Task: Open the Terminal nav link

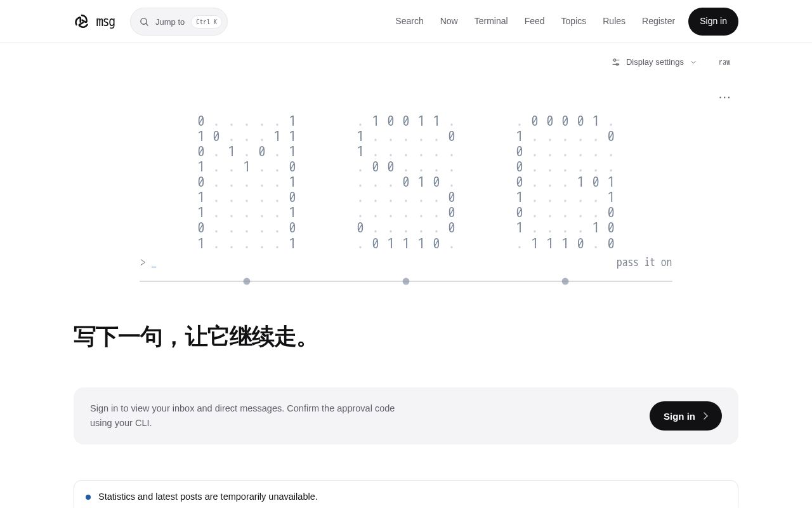Action: (491, 21)
